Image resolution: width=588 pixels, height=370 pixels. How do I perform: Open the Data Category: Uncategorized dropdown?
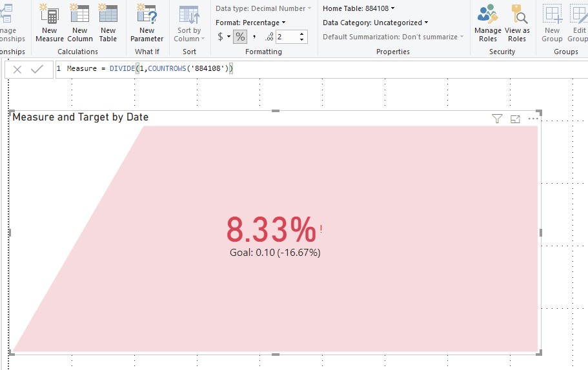pyautogui.click(x=375, y=23)
